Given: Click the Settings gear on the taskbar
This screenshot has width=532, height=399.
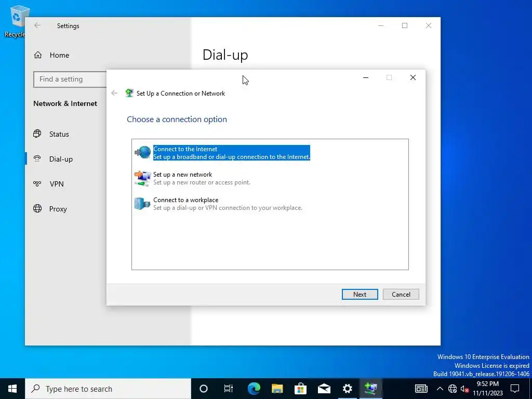Looking at the screenshot, I should point(348,389).
